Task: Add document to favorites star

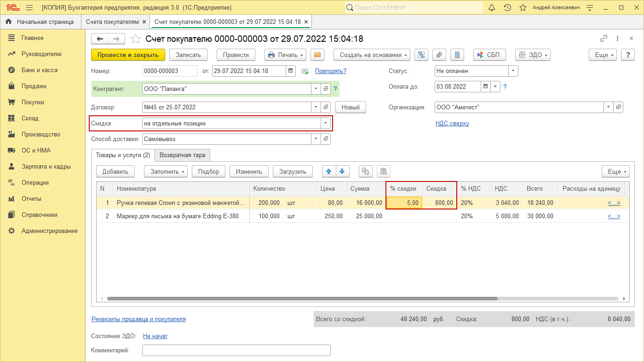Action: coord(135,39)
